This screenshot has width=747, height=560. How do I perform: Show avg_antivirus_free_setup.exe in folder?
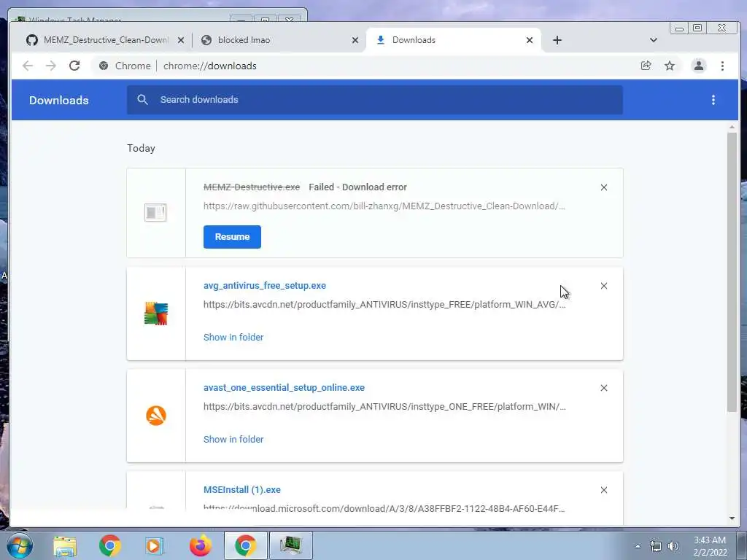[x=233, y=337]
